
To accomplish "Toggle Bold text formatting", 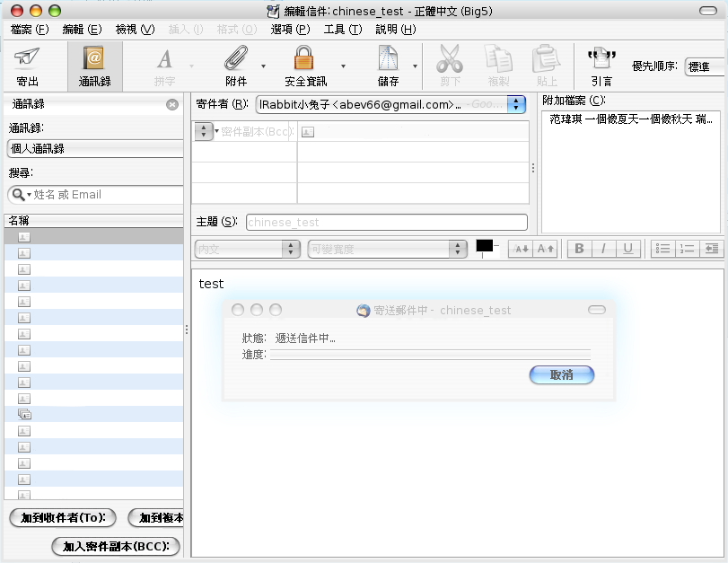I will pos(579,249).
